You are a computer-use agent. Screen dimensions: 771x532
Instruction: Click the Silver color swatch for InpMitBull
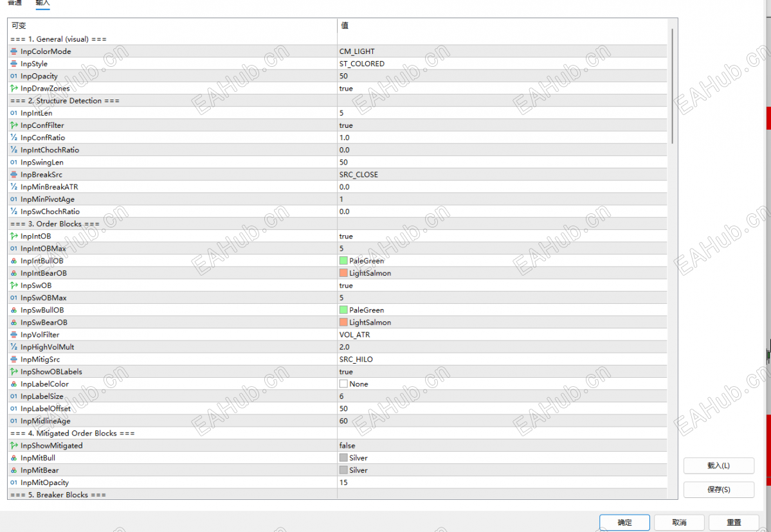pos(343,458)
